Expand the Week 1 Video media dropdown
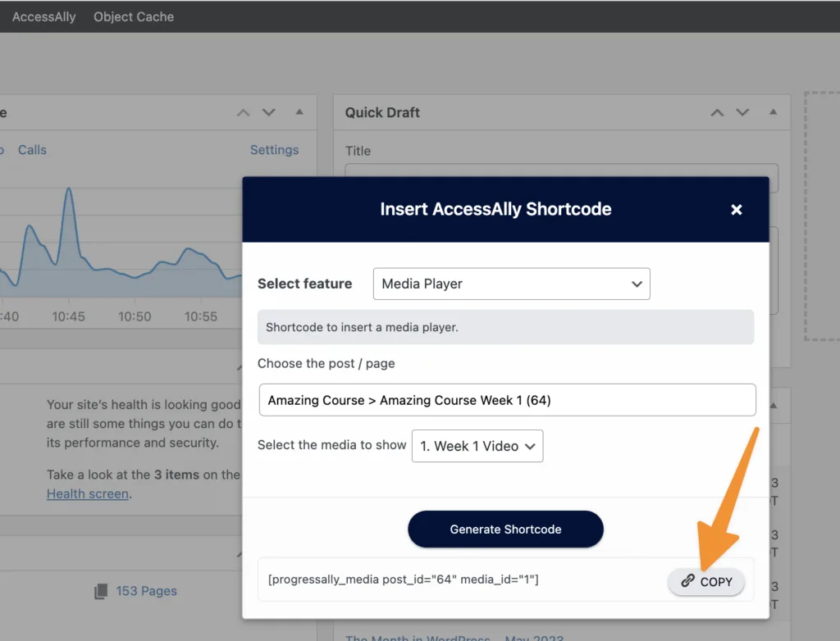Screen dimensions: 840x641 click(x=477, y=446)
